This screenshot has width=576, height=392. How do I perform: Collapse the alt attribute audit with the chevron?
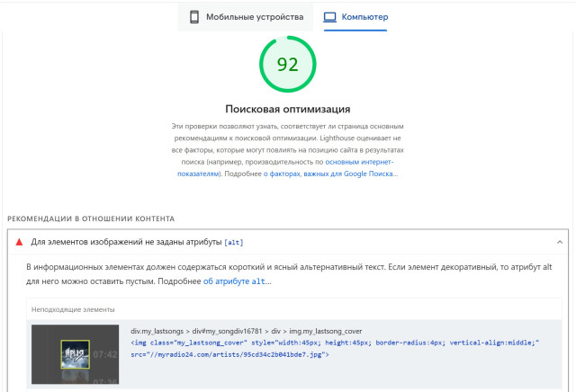[x=558, y=242]
